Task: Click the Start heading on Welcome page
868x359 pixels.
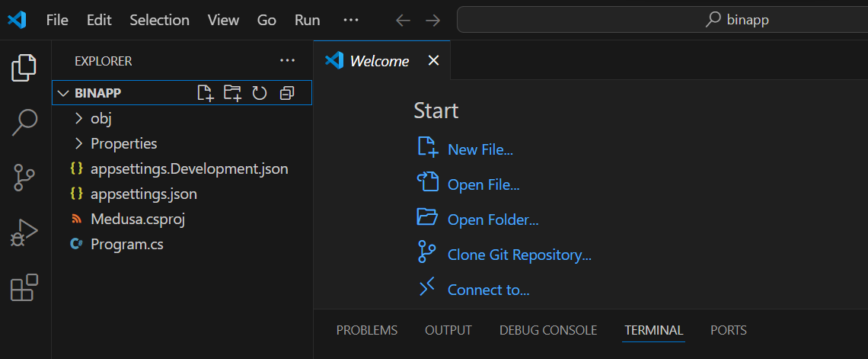Action: pyautogui.click(x=436, y=111)
